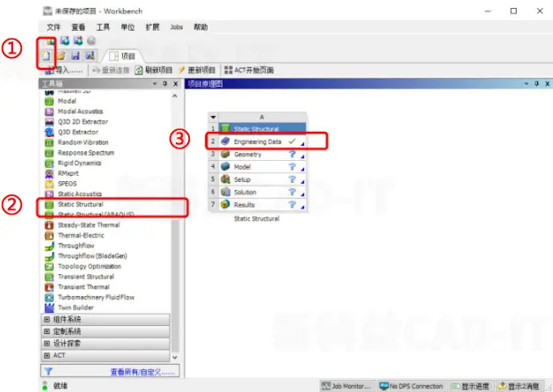Select SPEOS system icon
The image size is (553, 392).
click(49, 184)
